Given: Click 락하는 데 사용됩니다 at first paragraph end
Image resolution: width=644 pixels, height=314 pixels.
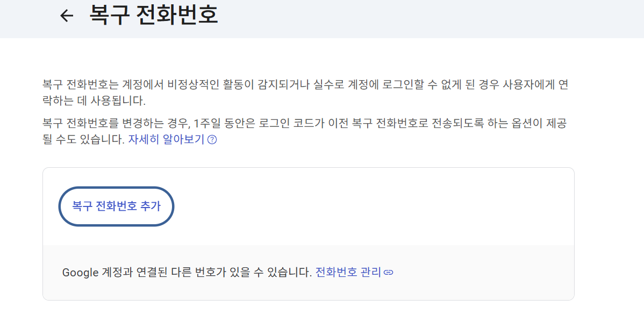Looking at the screenshot, I should (x=94, y=101).
